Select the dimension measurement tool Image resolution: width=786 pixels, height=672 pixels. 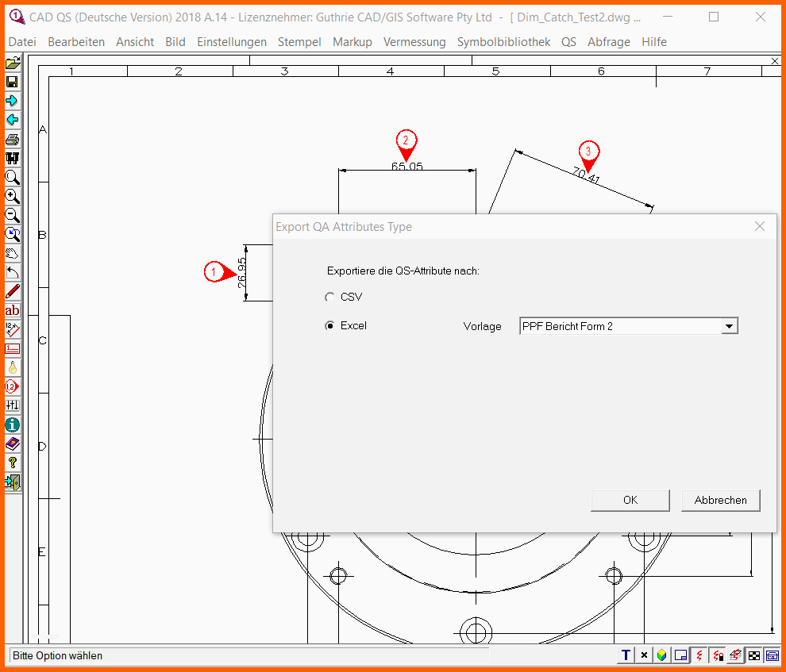13,329
